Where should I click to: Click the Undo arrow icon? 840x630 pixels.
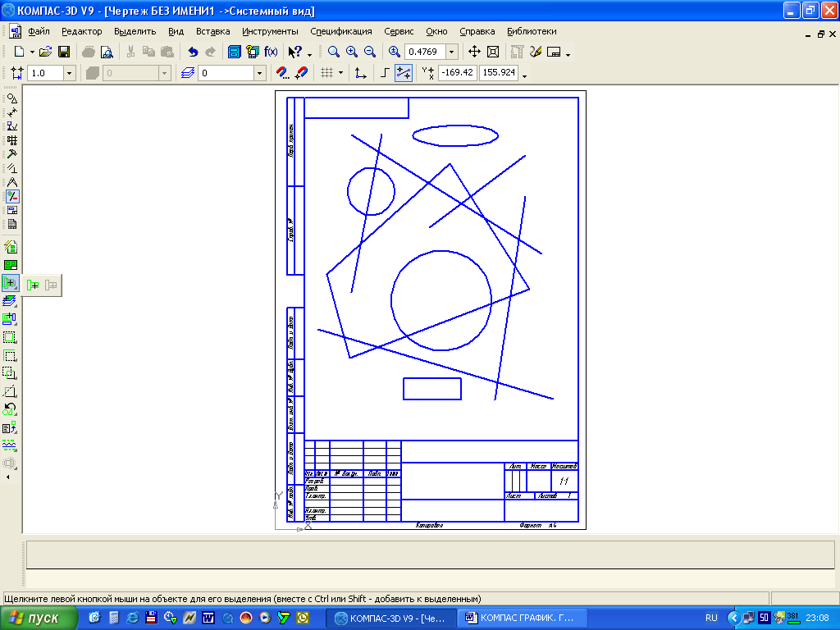[x=193, y=52]
